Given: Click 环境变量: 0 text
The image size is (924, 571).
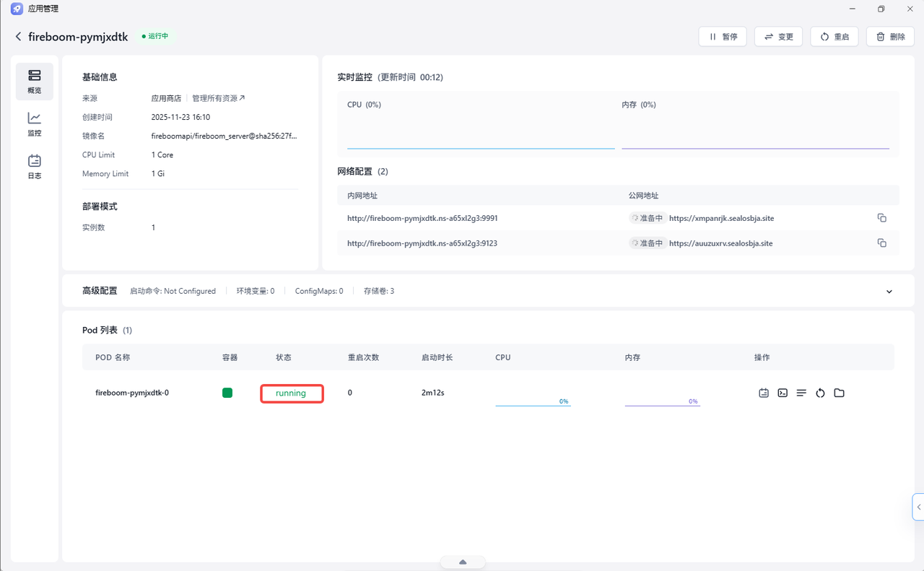Looking at the screenshot, I should [x=256, y=291].
